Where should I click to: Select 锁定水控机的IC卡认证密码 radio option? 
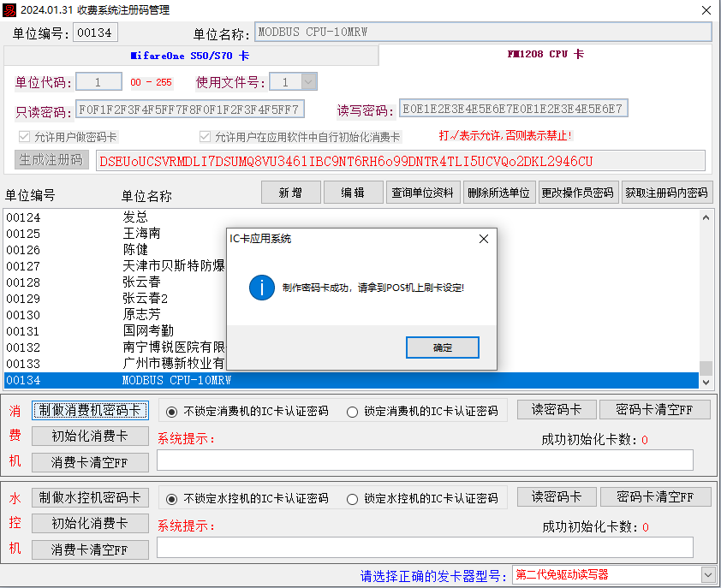click(x=352, y=498)
